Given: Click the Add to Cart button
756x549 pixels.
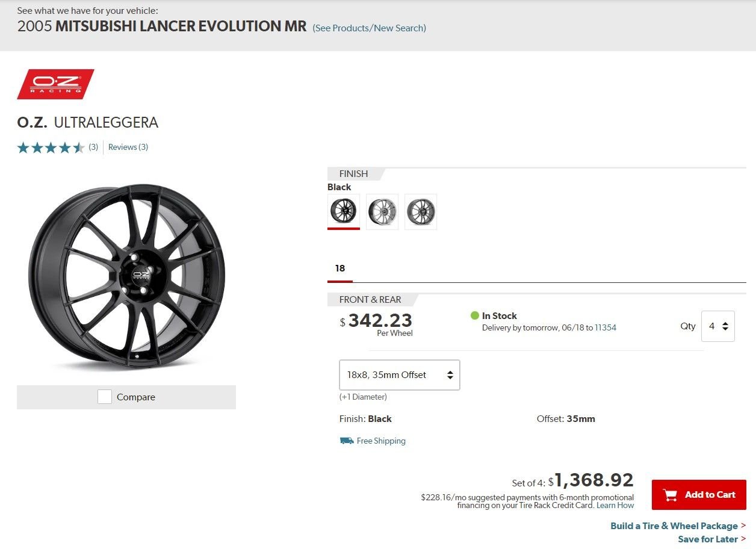Looking at the screenshot, I should point(699,494).
